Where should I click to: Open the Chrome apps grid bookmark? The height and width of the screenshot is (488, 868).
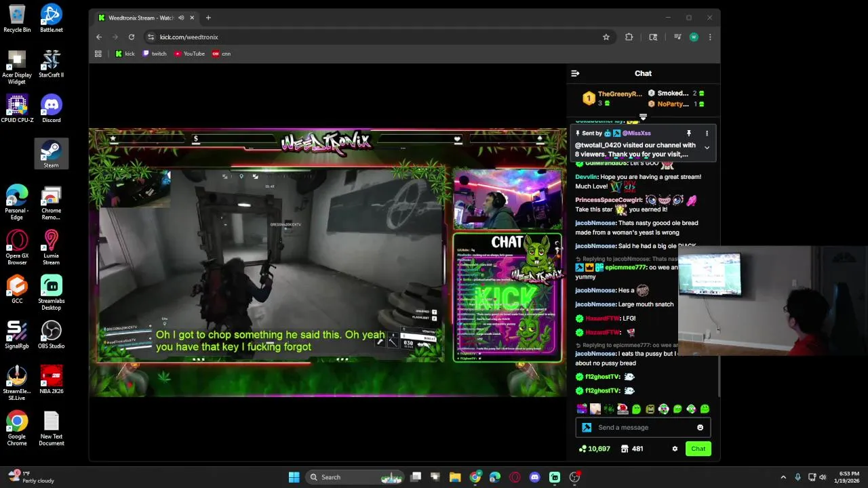coord(98,54)
